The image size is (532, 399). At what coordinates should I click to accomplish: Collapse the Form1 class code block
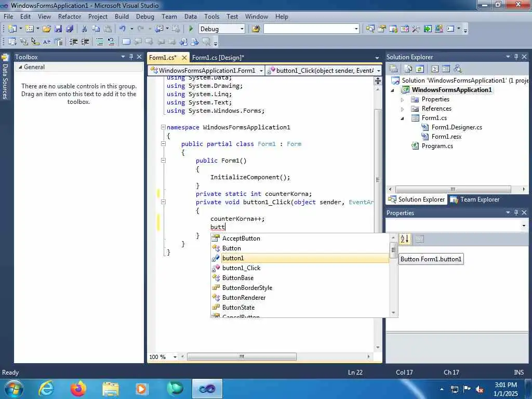point(163,144)
